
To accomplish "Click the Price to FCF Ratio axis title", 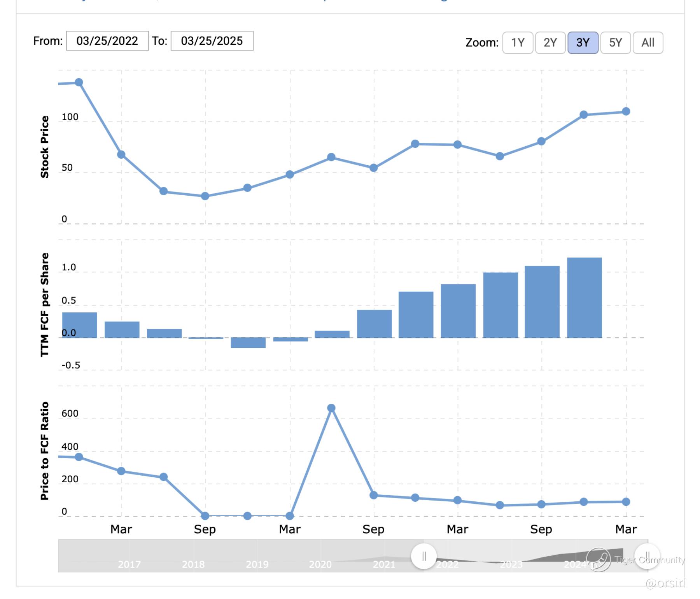I will pyautogui.click(x=45, y=451).
